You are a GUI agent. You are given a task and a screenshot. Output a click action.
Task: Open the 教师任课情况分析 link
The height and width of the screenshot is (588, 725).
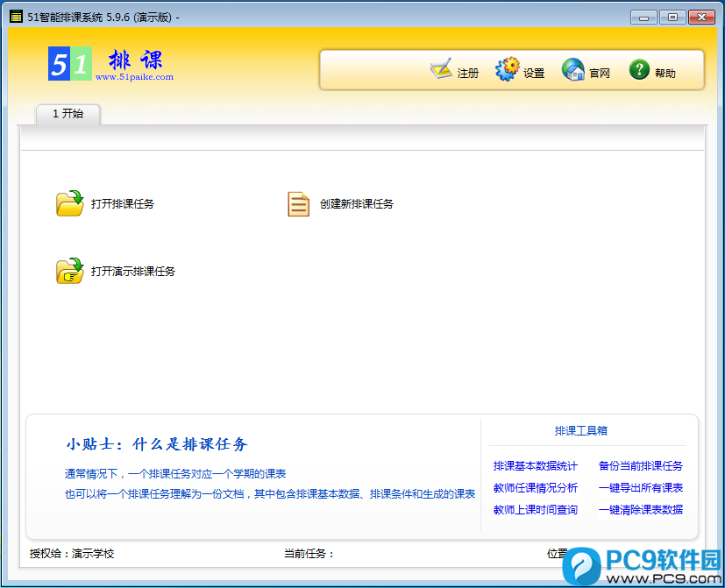(x=536, y=488)
